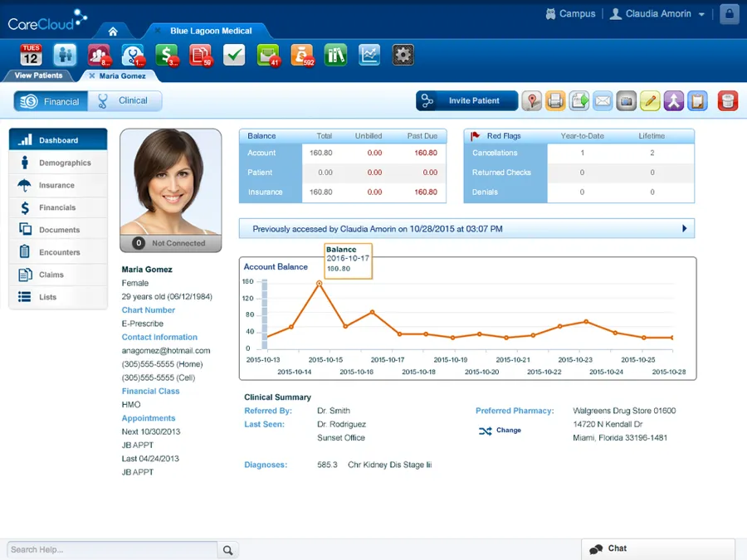Click the purple merge arrows icon
The image size is (747, 560).
coord(674,101)
